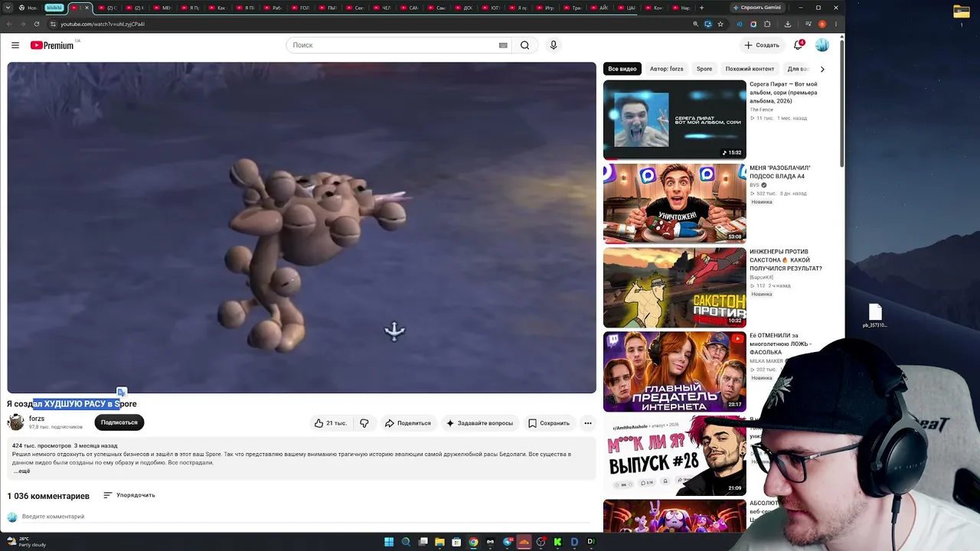
Task: Show more filter chips with right chevron
Action: (822, 69)
